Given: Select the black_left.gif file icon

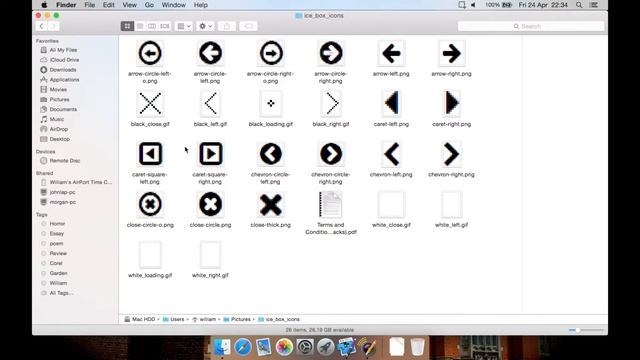Looking at the screenshot, I should (210, 103).
